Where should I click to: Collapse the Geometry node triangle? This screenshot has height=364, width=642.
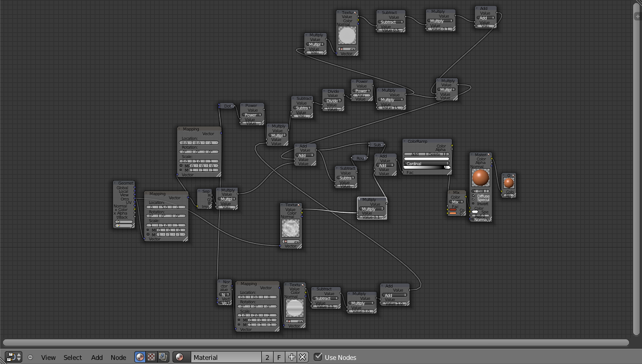[x=115, y=183]
